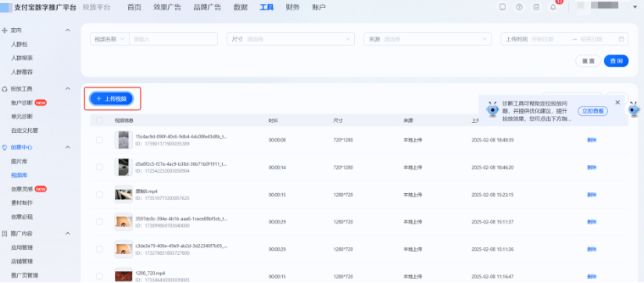The width and height of the screenshot is (644, 283).
Task: Delete the 录制8.mp4 video
Action: point(592,195)
